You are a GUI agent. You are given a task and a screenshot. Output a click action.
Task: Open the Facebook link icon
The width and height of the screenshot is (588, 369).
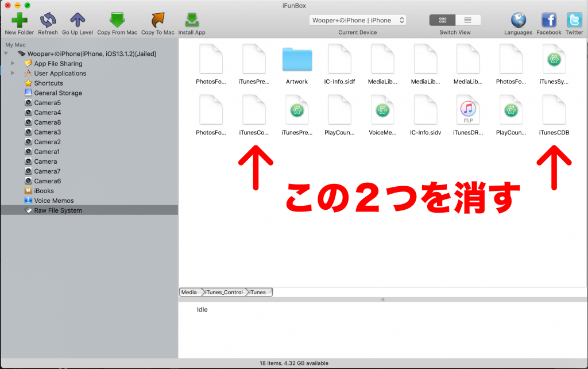pyautogui.click(x=548, y=20)
